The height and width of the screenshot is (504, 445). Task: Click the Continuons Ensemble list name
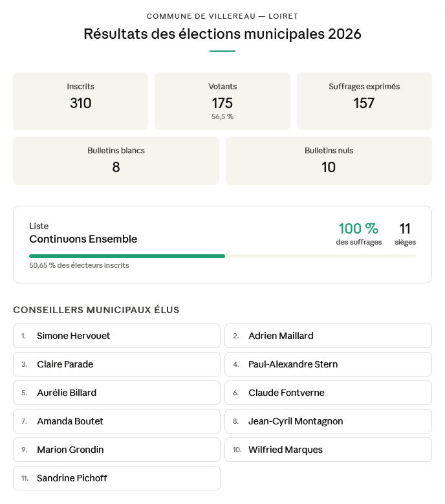pyautogui.click(x=83, y=239)
